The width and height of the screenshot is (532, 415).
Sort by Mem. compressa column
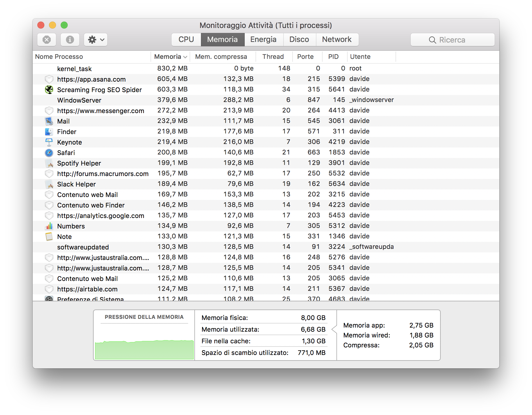(223, 57)
